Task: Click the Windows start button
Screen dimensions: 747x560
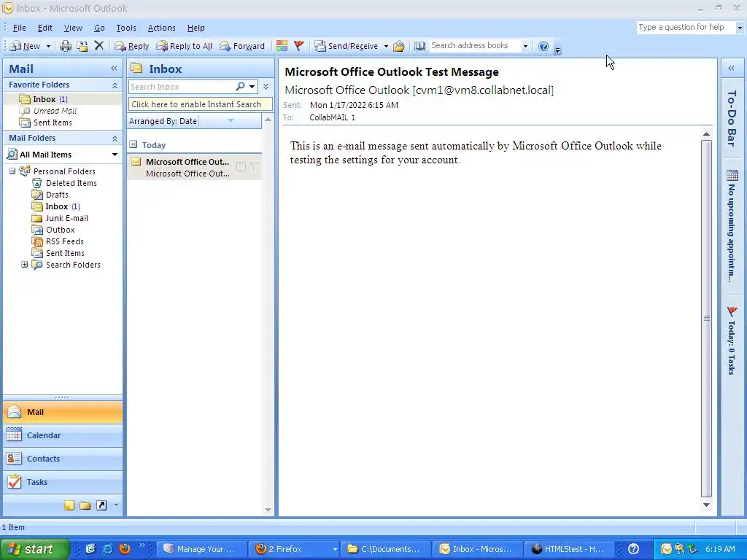Action: tap(34, 549)
